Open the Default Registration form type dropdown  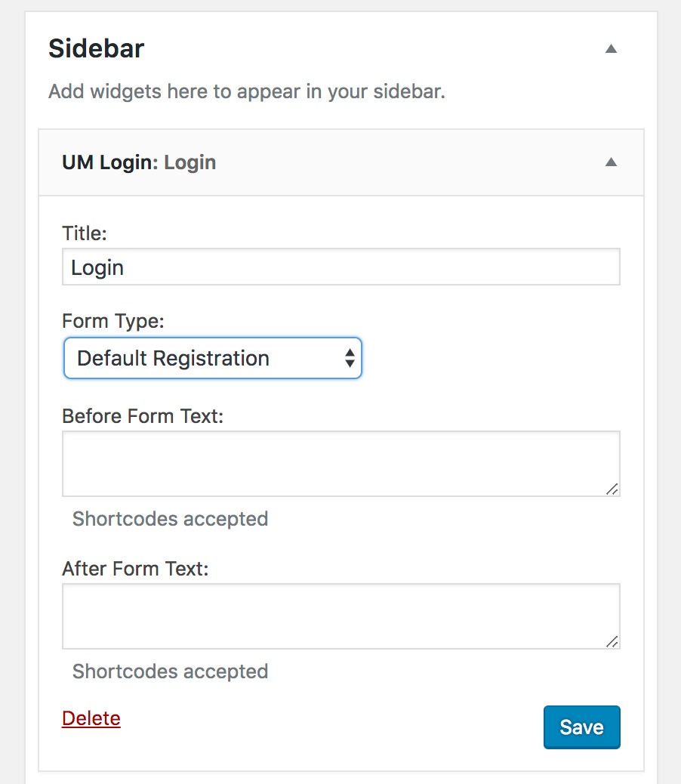click(x=204, y=358)
